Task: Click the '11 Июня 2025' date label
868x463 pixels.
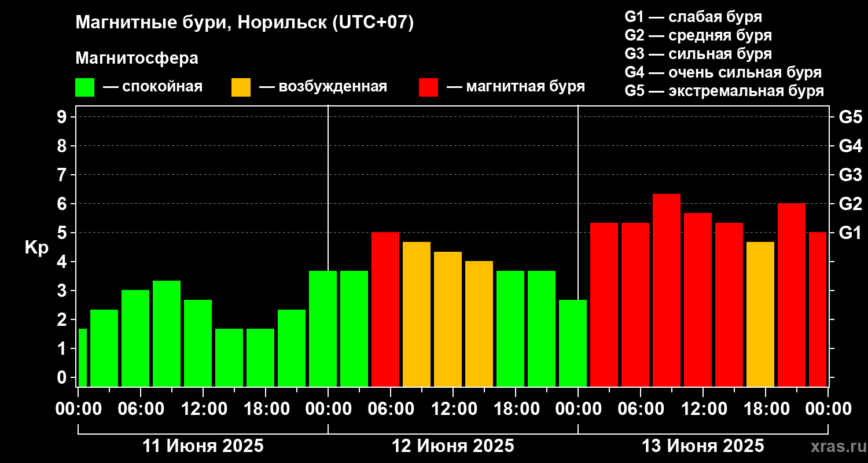Action: [x=203, y=446]
